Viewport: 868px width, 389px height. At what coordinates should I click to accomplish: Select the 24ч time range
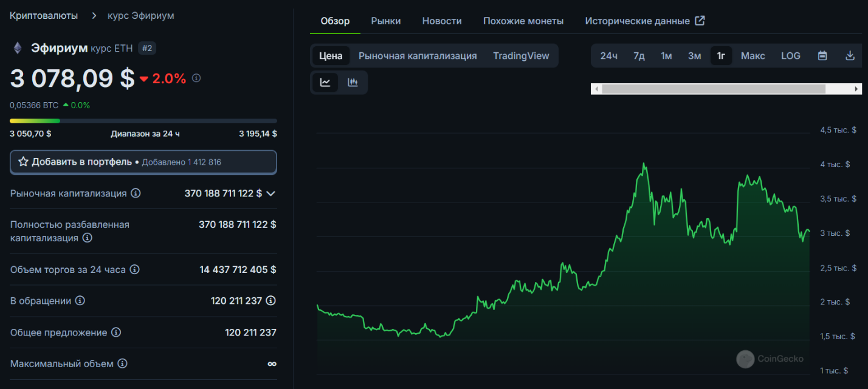(x=608, y=56)
